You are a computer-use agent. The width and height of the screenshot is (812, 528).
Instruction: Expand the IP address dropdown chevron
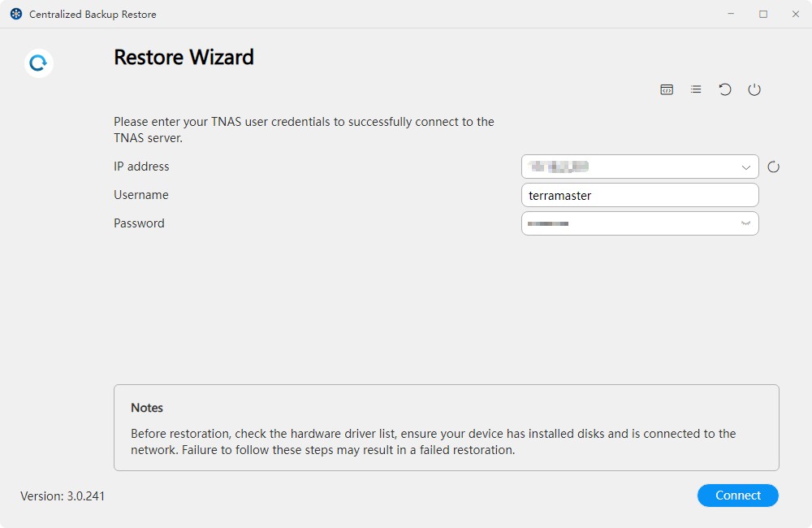click(x=745, y=167)
